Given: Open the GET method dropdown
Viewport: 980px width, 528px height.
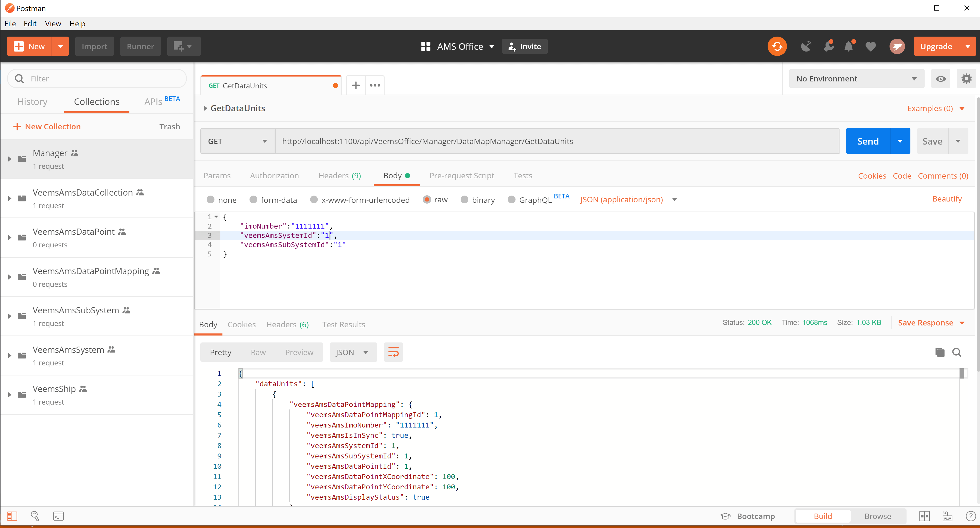Looking at the screenshot, I should tap(237, 141).
